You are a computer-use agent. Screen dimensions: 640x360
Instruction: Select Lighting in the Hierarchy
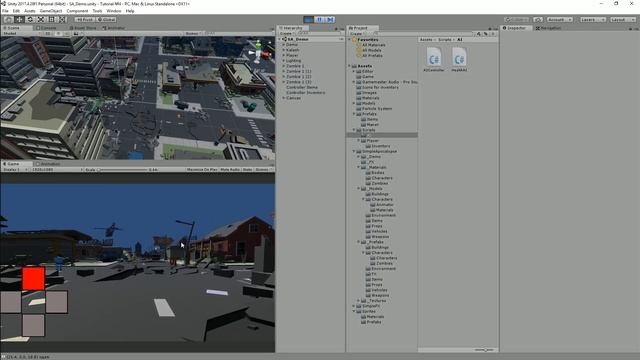pyautogui.click(x=293, y=60)
